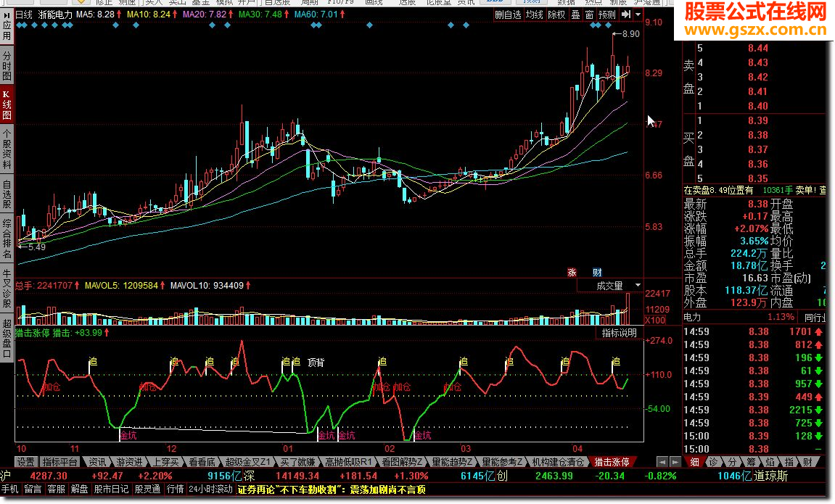Select the 量能参考Z indicator tab
835x504 pixels.
[502, 462]
